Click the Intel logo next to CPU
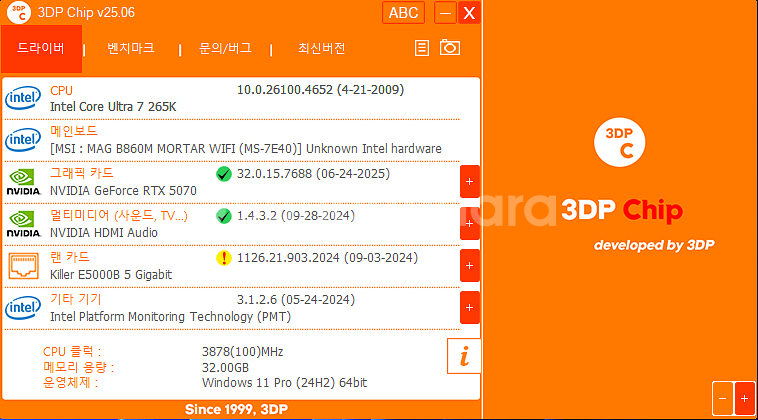The height and width of the screenshot is (420, 758). coord(23,98)
